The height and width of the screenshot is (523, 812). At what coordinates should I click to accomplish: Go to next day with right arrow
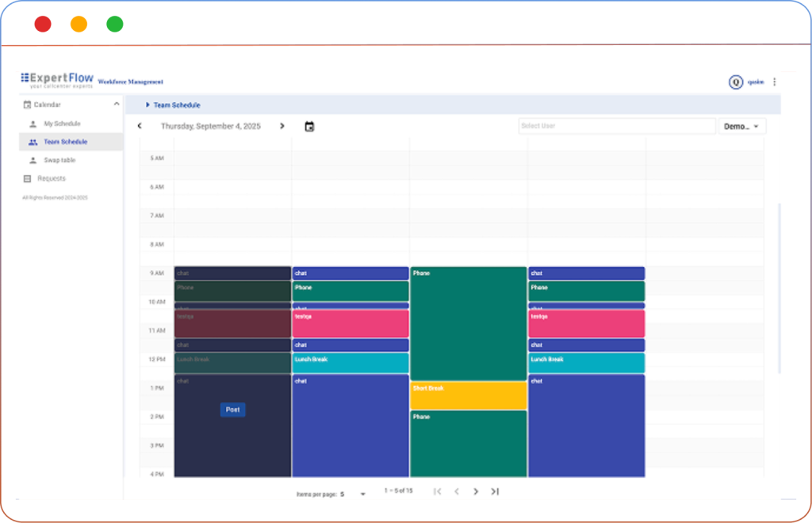click(282, 126)
